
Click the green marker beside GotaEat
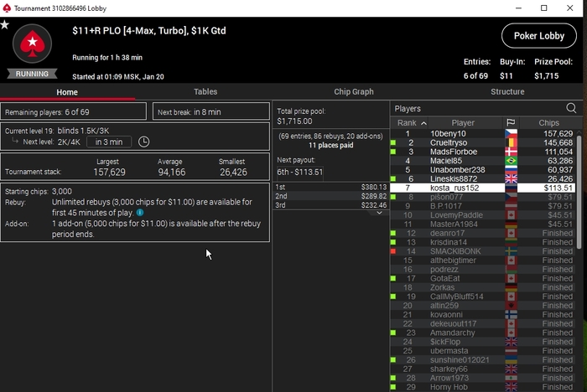coord(393,279)
